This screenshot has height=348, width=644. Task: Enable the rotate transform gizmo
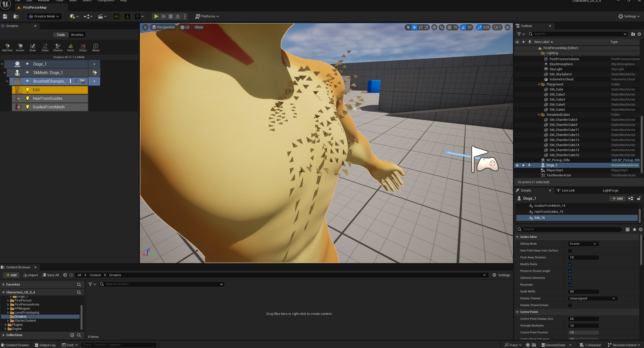[x=421, y=27]
